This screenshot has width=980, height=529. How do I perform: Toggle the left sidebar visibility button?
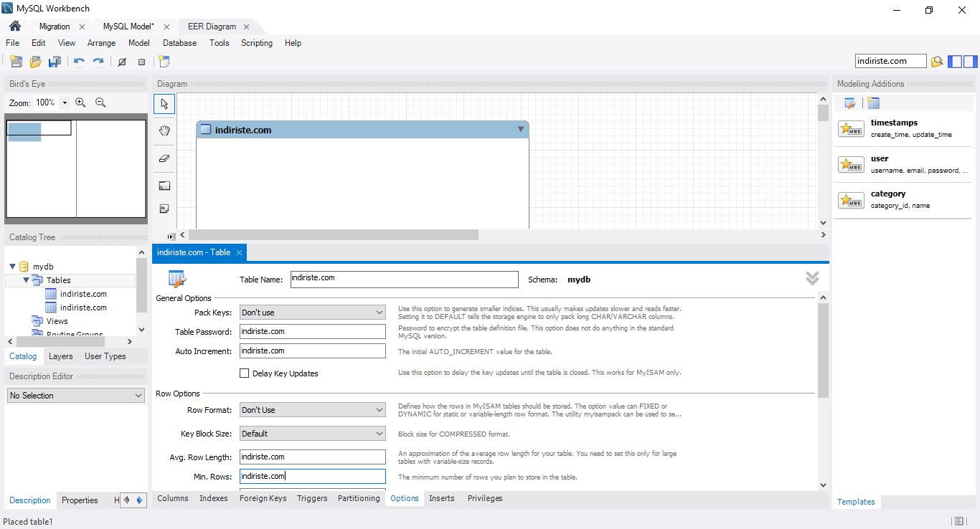point(955,62)
